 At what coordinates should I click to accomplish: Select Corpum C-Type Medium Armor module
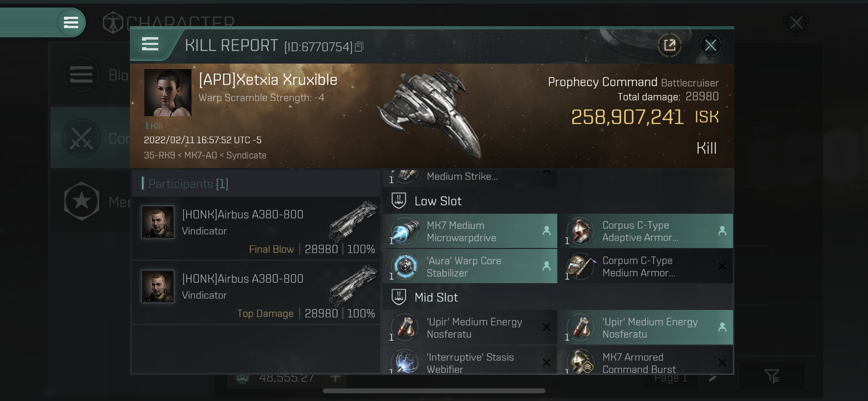tap(645, 267)
